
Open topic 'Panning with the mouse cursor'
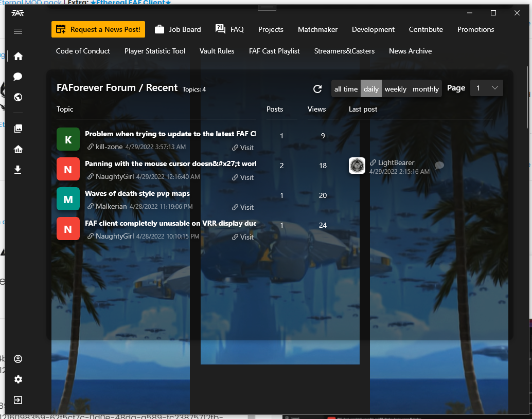pos(171,163)
